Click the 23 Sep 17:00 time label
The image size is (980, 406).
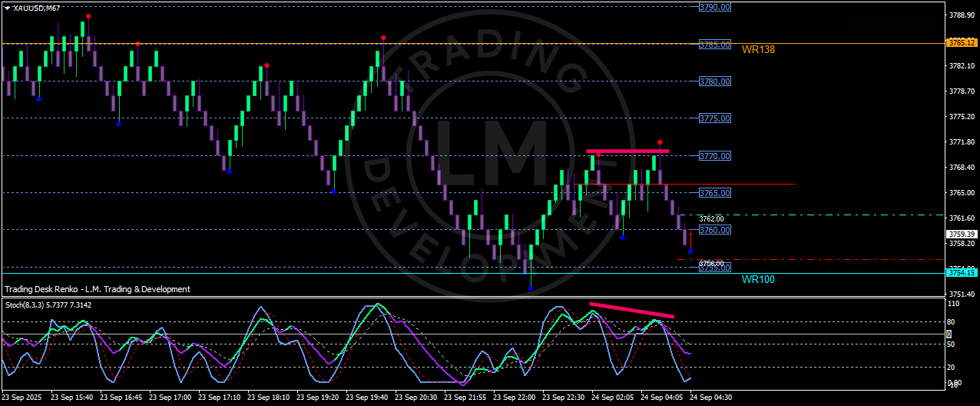pyautogui.click(x=170, y=398)
